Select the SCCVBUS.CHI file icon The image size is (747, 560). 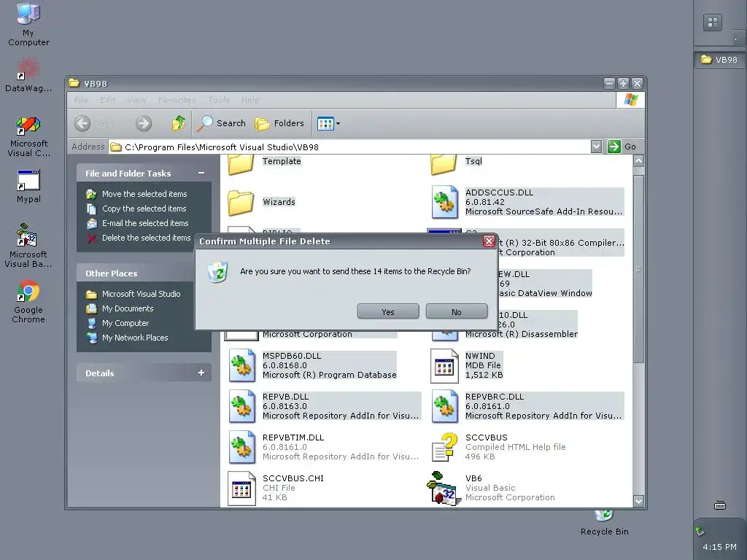pos(241,488)
